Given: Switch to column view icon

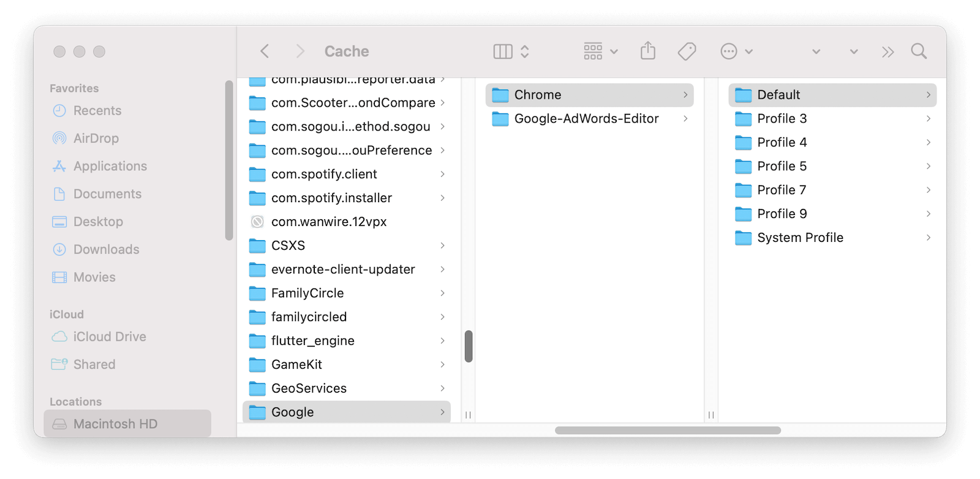Looking at the screenshot, I should pyautogui.click(x=503, y=51).
